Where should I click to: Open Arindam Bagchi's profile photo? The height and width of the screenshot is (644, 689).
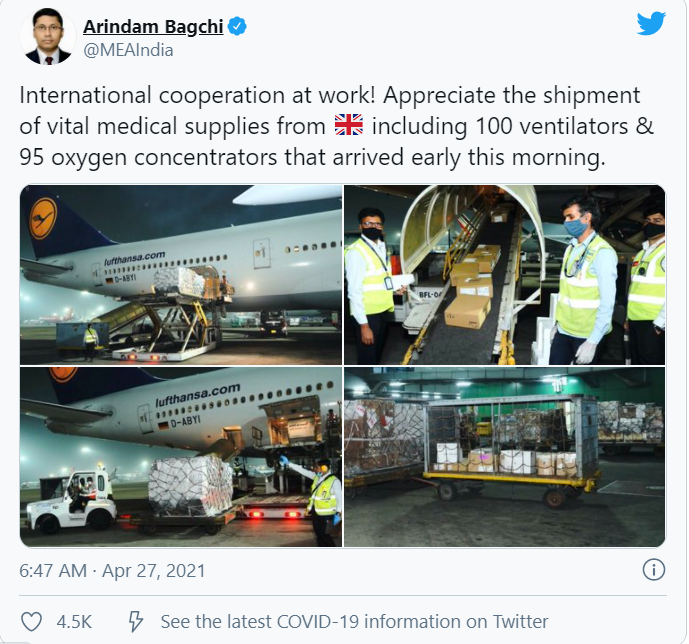point(48,36)
